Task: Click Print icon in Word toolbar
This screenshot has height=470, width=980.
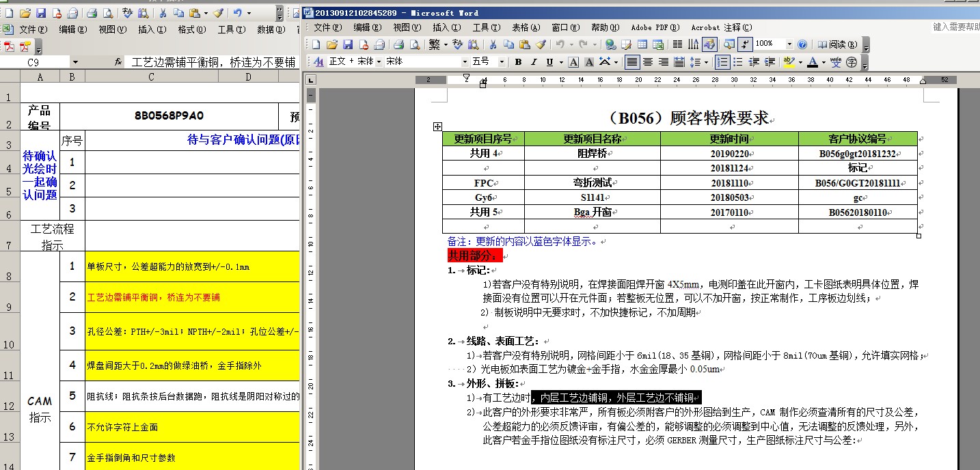Action: [398, 44]
